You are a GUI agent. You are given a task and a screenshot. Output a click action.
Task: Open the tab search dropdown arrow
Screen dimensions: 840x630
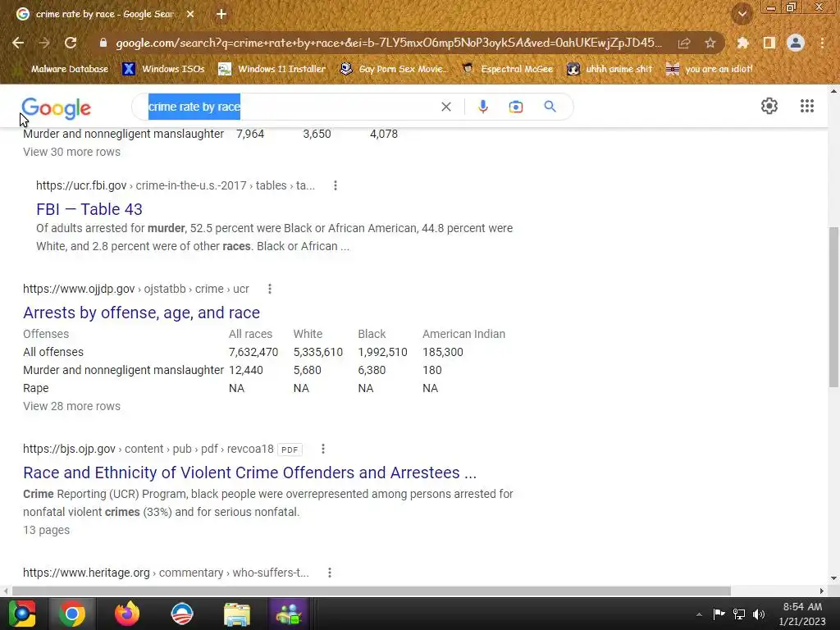742,15
